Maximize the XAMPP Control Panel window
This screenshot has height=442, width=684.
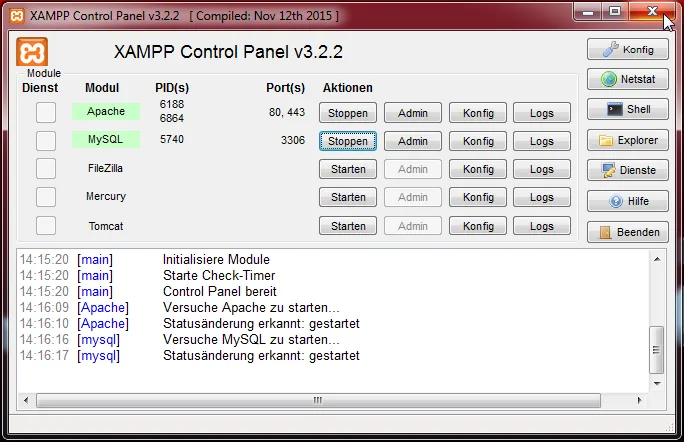[615, 11]
